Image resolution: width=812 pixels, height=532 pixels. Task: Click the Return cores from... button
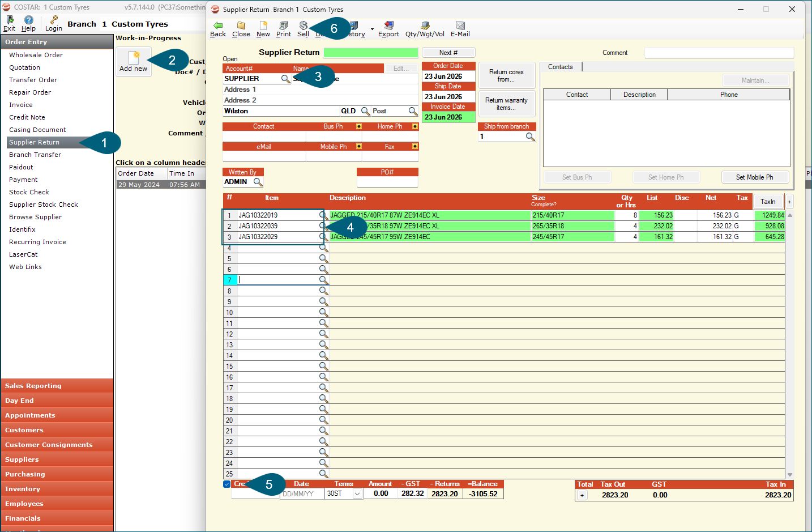[507, 75]
